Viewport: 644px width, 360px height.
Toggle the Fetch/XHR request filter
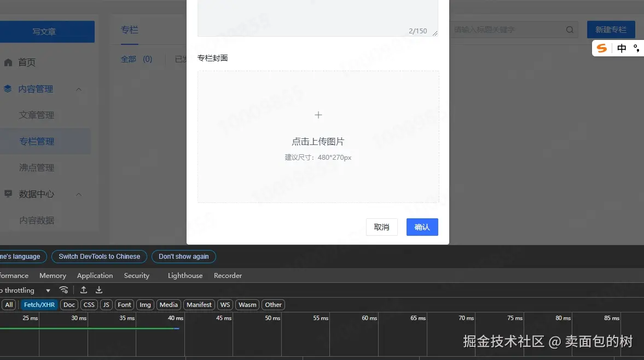click(39, 305)
